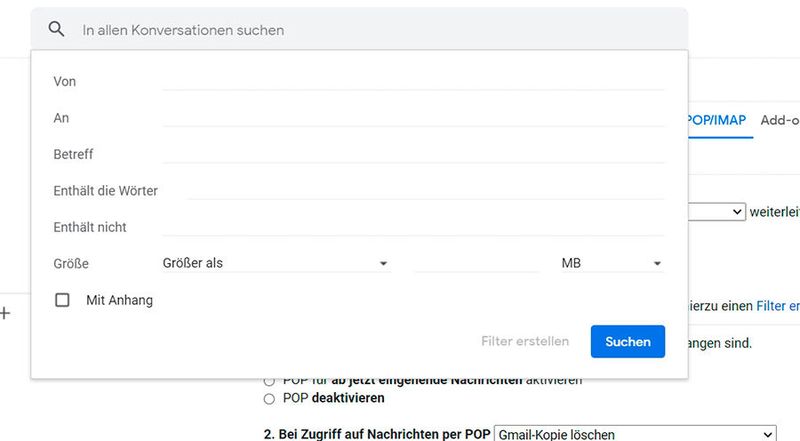
Task: Click into the Von field
Action: click(x=413, y=80)
